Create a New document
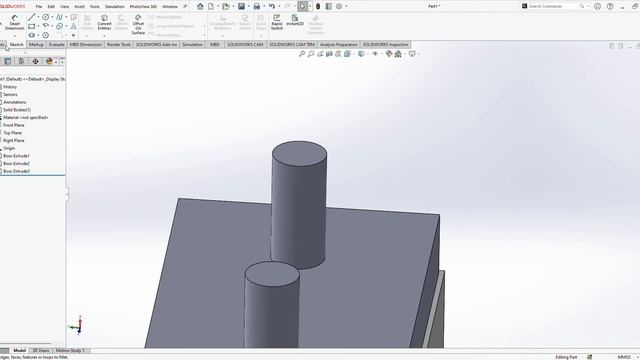The height and width of the screenshot is (360, 640). point(211,6)
